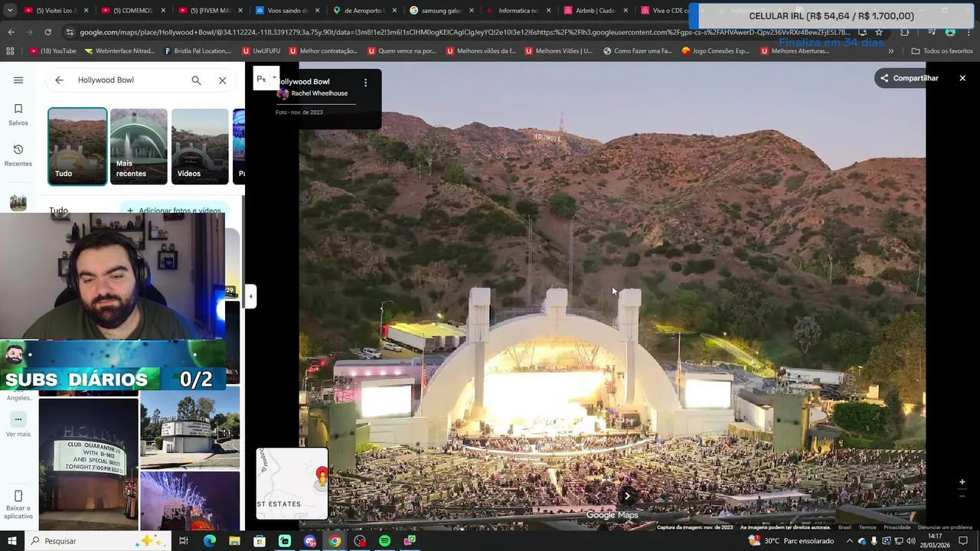Screen dimensions: 980x551
Task: Click the magnifier search icon in Maps
Action: coord(196,80)
